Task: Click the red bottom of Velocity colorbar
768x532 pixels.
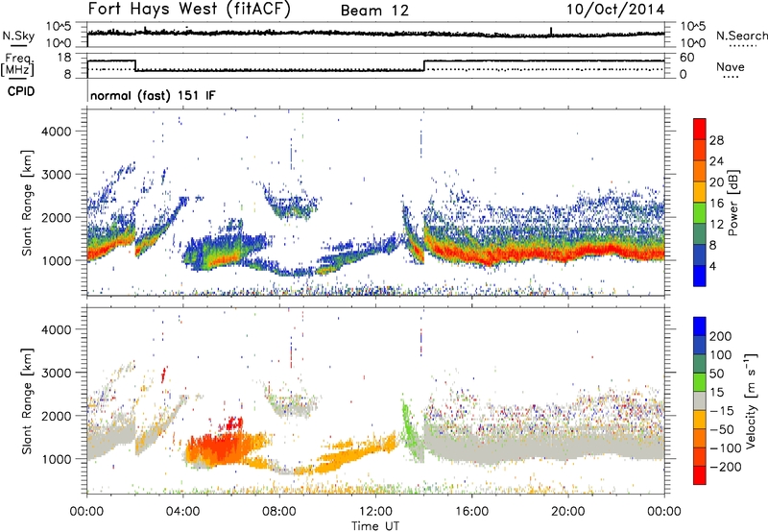Action: 700,475
